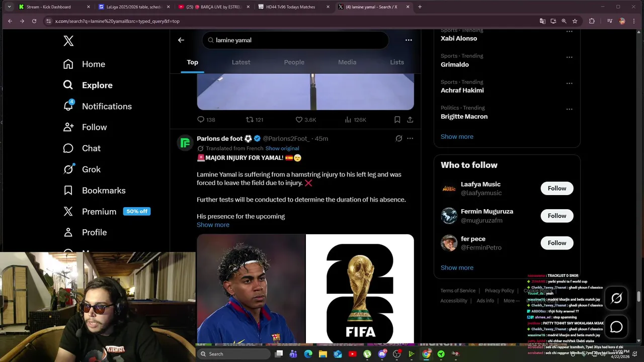Open Xabi Alonso trending topic
The height and width of the screenshot is (362, 644).
point(459,38)
